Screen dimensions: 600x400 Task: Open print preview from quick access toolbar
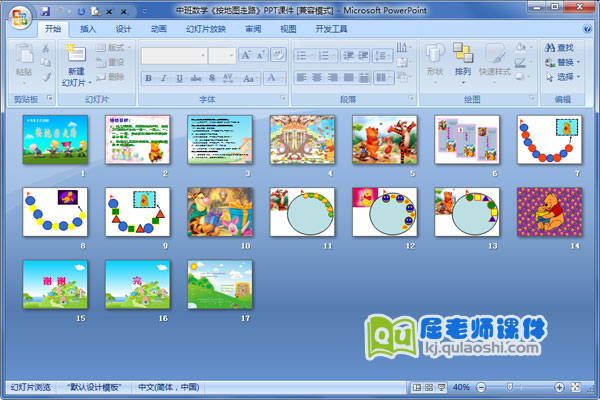[95, 11]
